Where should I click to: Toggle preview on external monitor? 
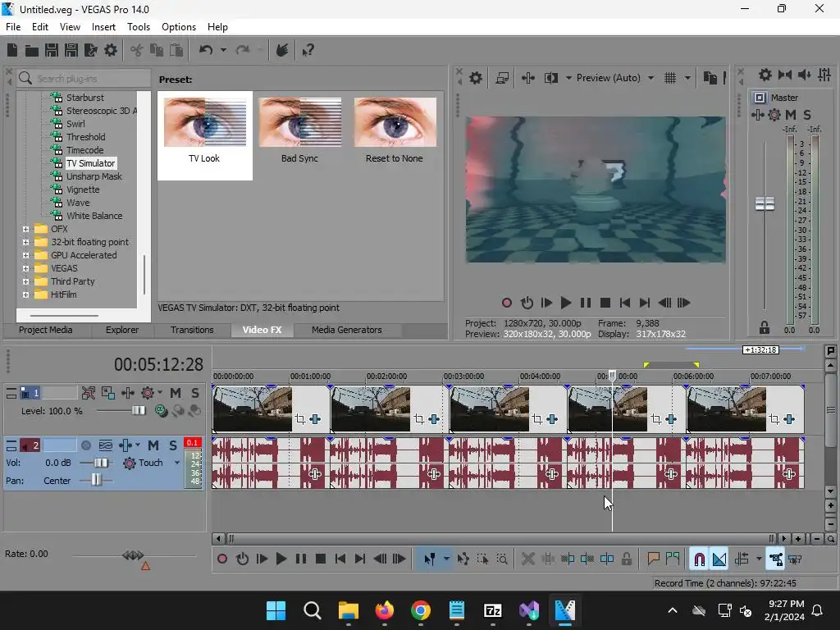coord(502,78)
